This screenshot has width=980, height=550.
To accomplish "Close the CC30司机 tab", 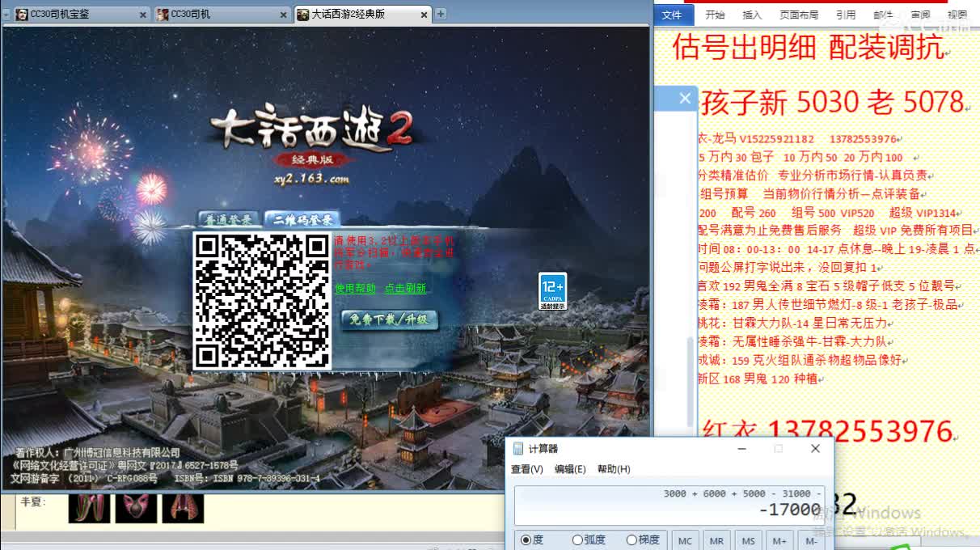I will click(283, 15).
